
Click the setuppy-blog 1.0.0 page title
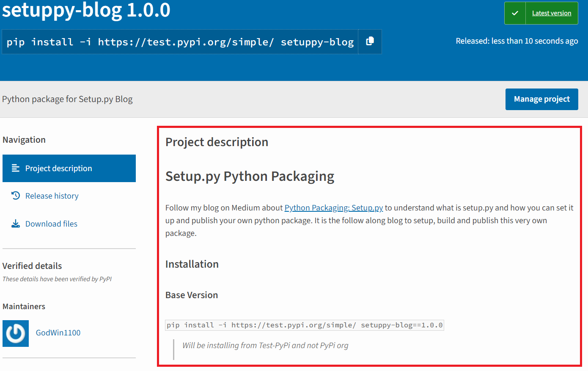(86, 10)
